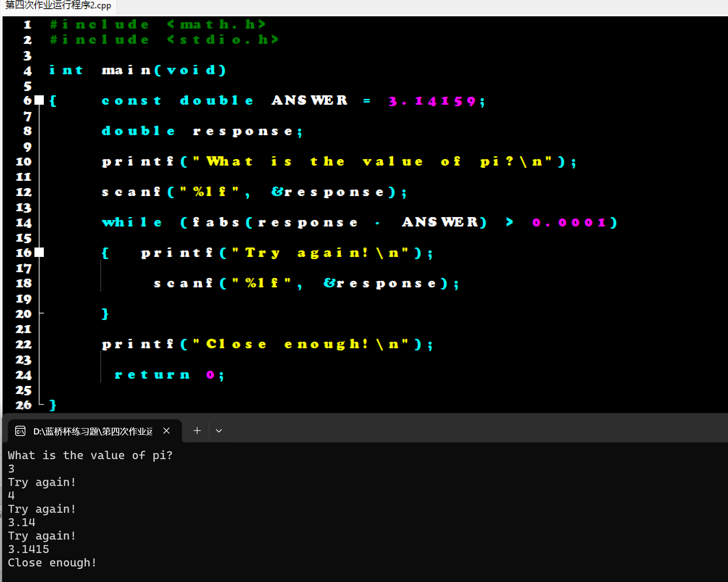Click line number 1 in the gutter

(27, 25)
